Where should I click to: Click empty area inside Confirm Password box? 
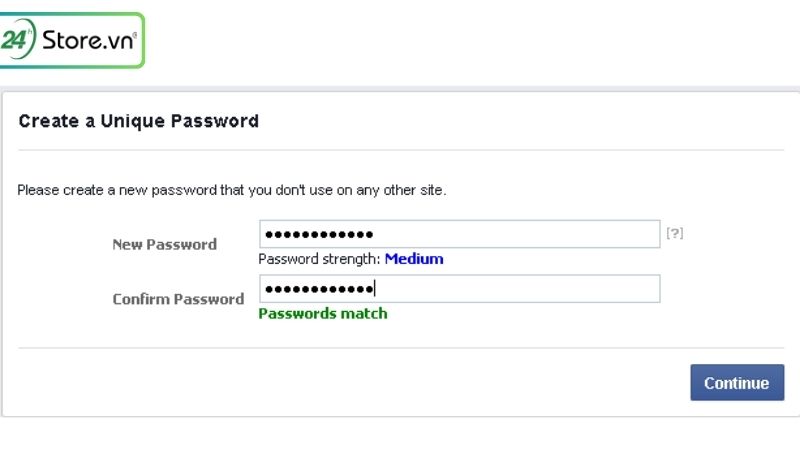(x=515, y=289)
